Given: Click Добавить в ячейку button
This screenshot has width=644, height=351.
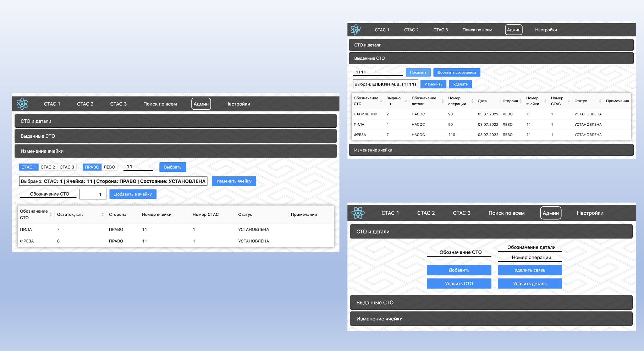Looking at the screenshot, I should (x=133, y=194).
